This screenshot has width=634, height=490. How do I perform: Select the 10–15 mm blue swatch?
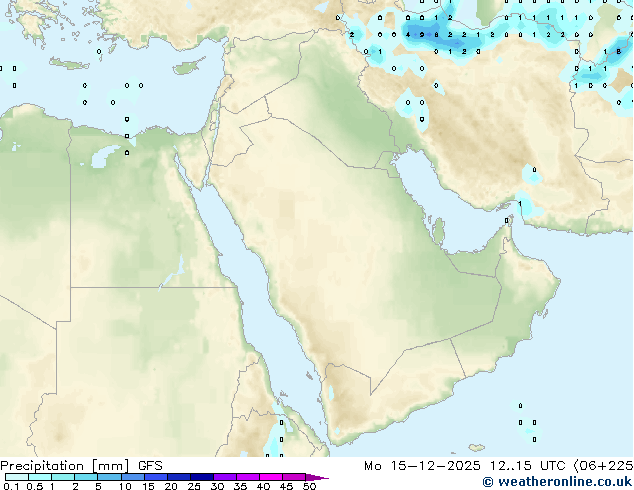tap(132, 477)
